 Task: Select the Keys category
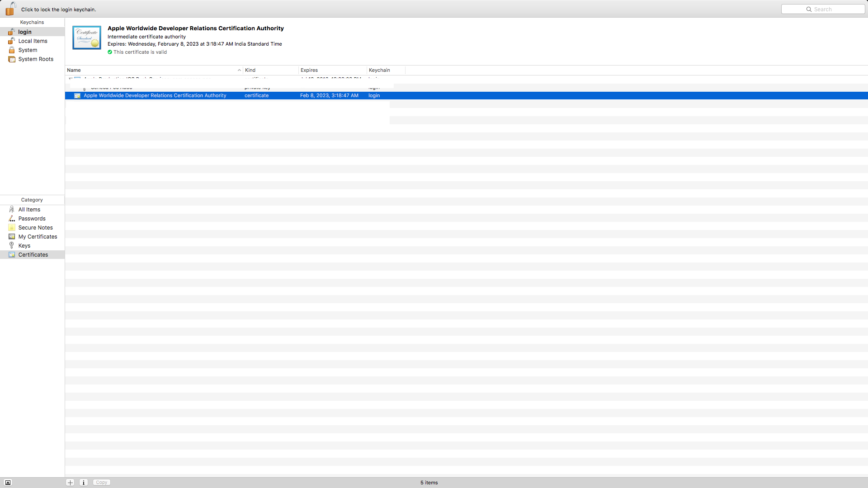[24, 246]
